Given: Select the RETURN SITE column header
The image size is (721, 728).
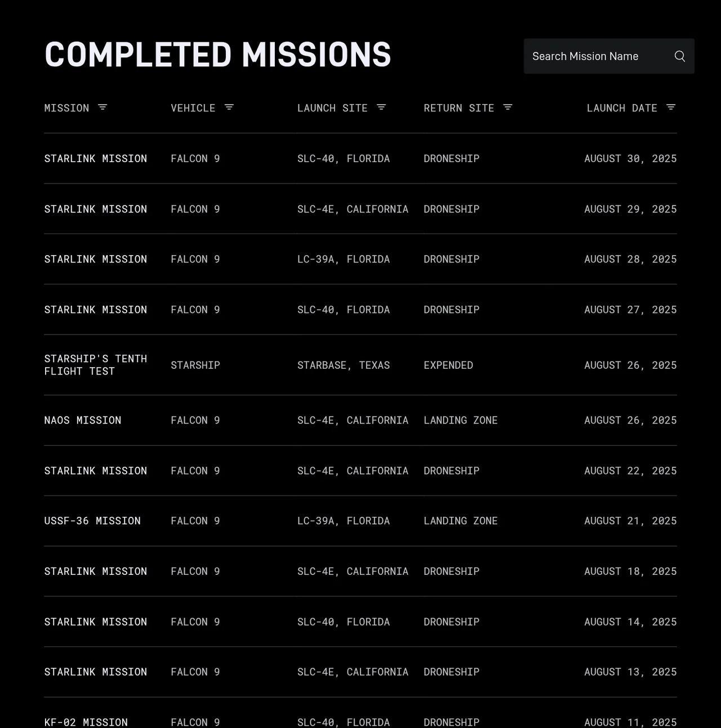Looking at the screenshot, I should coord(459,108).
